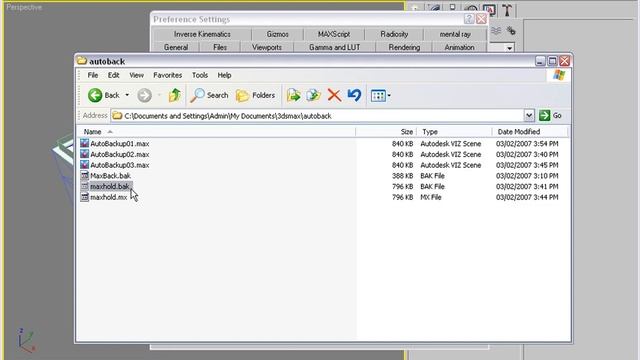Click the Perspective viewport label
640x360 pixels.
(x=24, y=7)
